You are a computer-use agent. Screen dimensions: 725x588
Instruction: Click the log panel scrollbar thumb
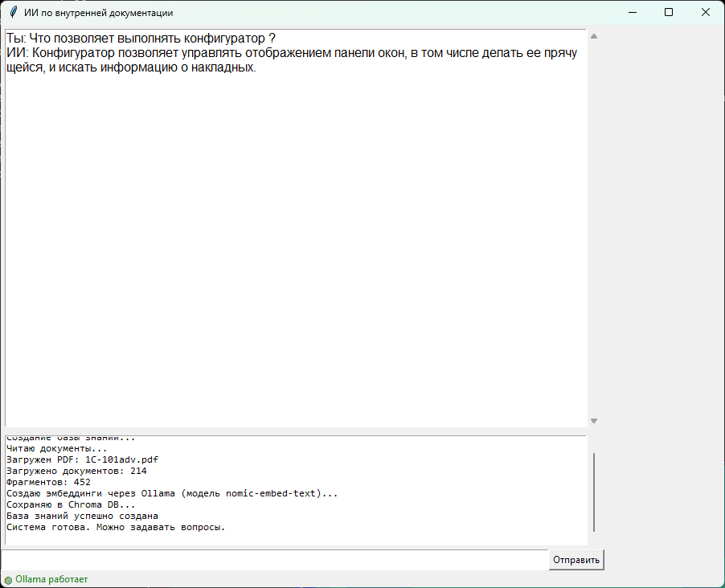pos(595,492)
